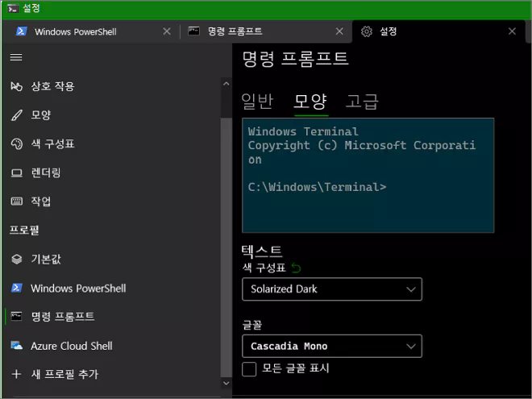Click the sidebar scrollbar down arrow
Viewport: 532px width, 399px height.
coord(227,384)
